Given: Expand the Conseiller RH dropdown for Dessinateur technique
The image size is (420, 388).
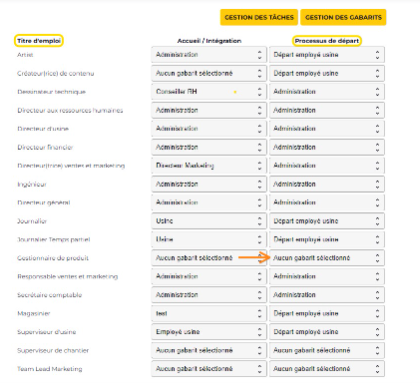Looking at the screenshot, I should point(209,92).
